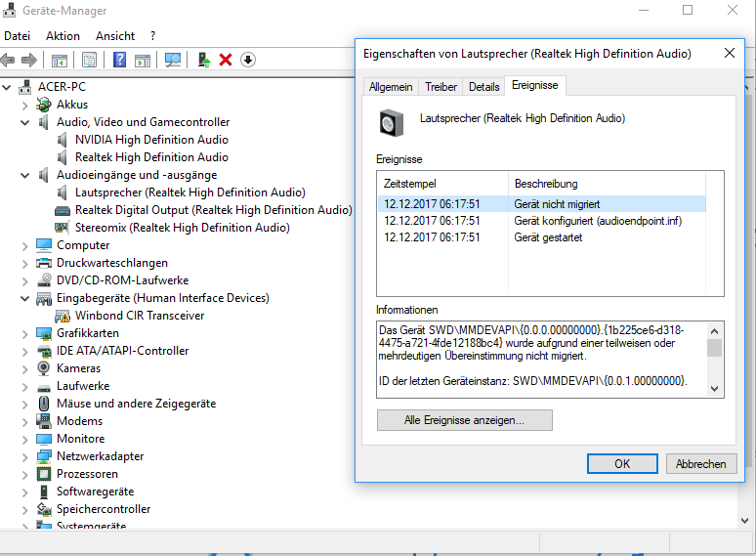Switch to the Treiber tab
Screen dimensions: 756x556
click(x=441, y=87)
